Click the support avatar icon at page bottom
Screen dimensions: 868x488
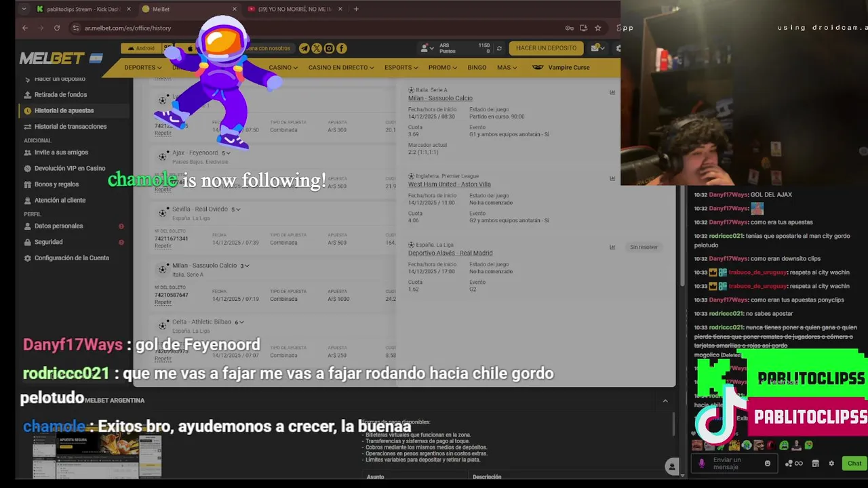[x=671, y=466]
